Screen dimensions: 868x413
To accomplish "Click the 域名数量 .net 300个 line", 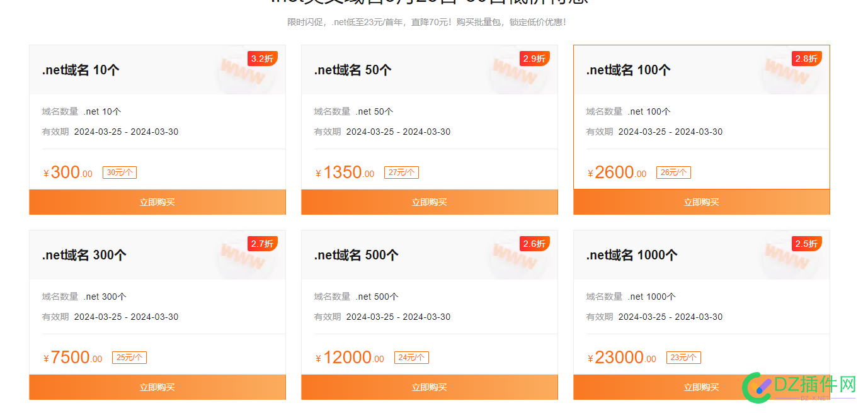I will click(84, 297).
